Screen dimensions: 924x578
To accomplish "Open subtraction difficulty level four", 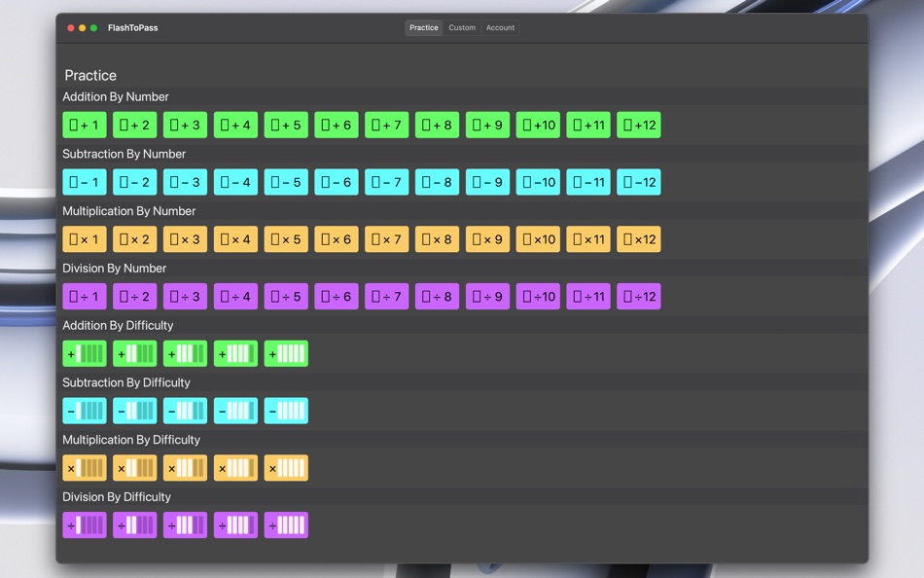I will 235,411.
